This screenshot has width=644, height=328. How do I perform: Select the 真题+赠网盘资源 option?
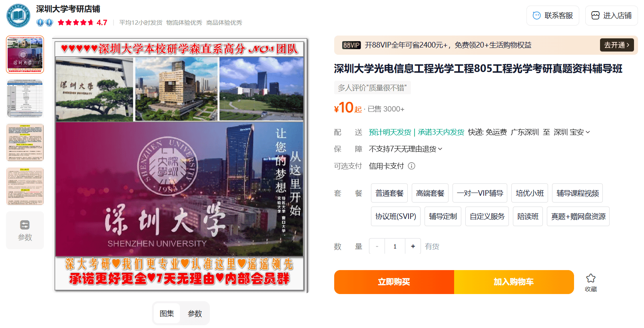coord(578,217)
